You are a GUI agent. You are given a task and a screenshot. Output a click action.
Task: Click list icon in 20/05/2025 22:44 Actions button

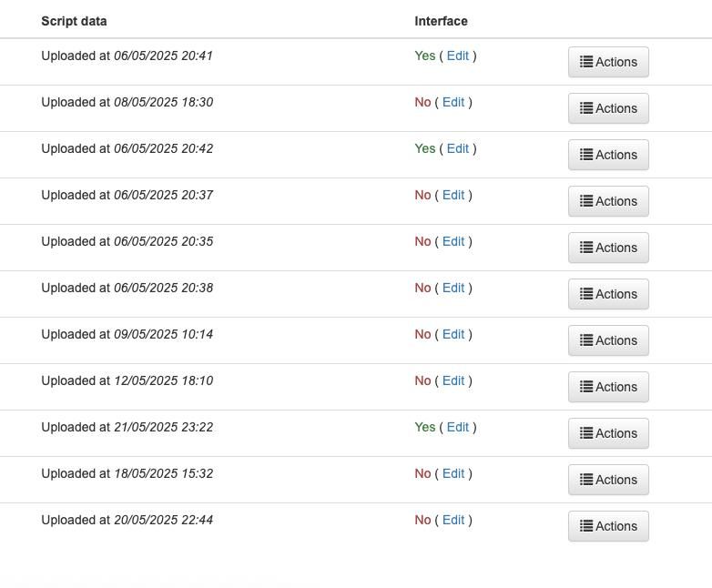coord(587,526)
